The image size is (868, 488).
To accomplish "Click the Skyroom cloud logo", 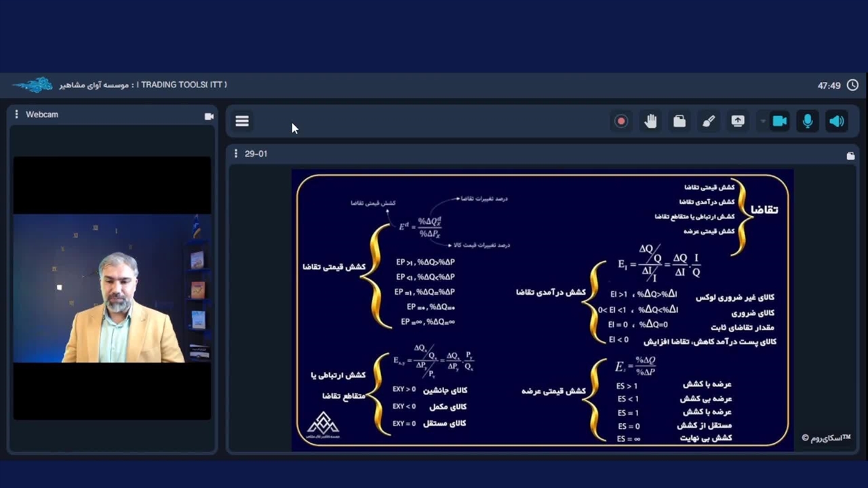I will pyautogui.click(x=33, y=85).
